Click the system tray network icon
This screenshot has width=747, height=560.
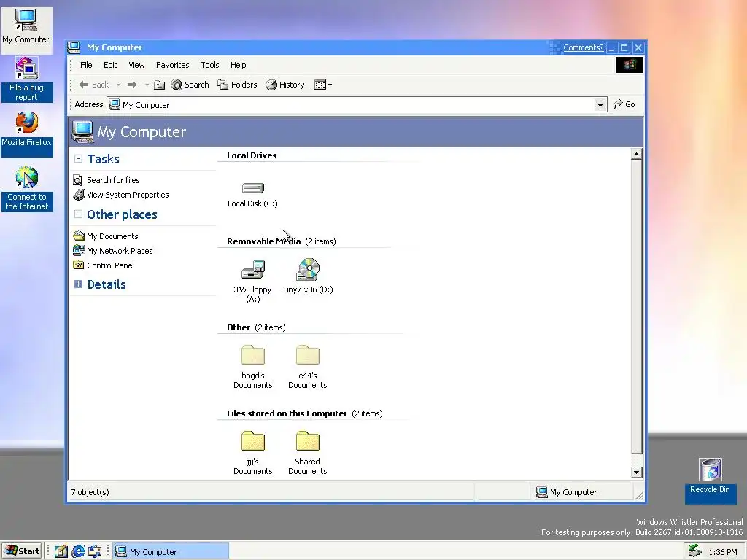(694, 551)
